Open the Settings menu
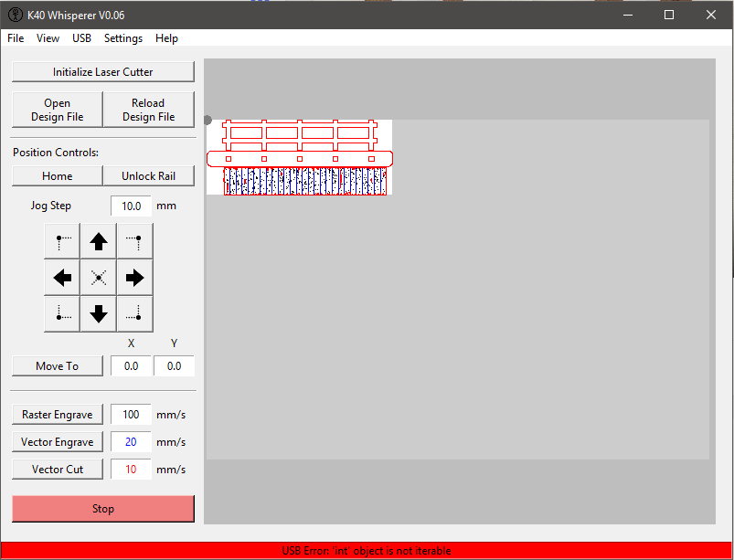The width and height of the screenshot is (734, 560). [x=122, y=38]
